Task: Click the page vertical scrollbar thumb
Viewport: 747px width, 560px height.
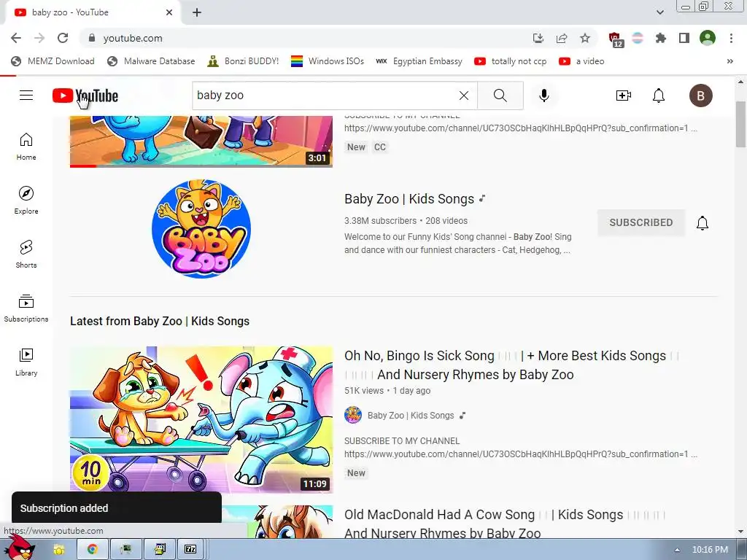Action: pyautogui.click(x=740, y=125)
